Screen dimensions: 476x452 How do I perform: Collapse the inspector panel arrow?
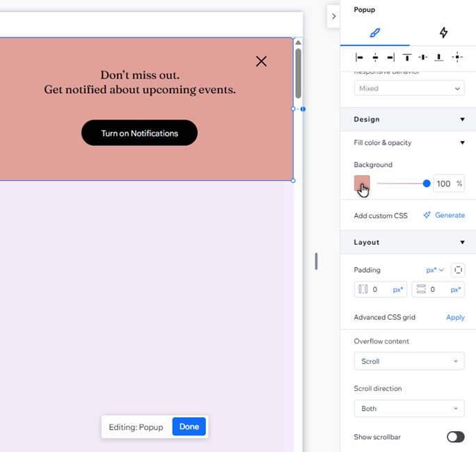point(333,17)
